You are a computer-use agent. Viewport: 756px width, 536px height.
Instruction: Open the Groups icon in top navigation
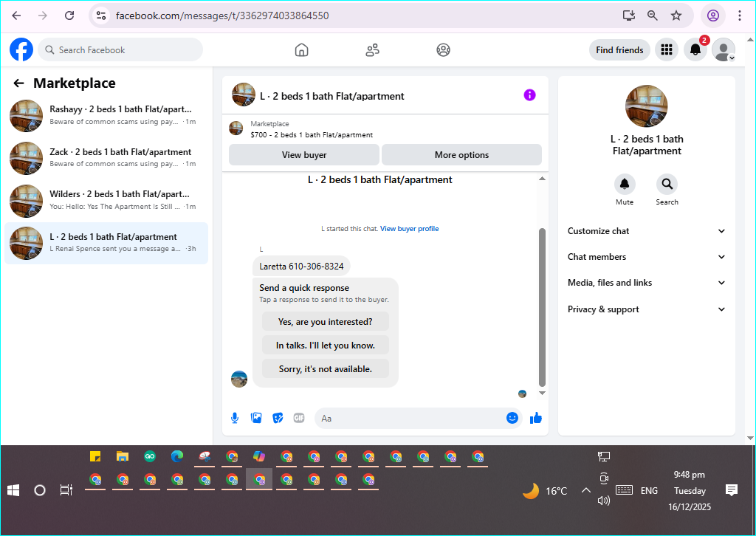click(x=443, y=49)
